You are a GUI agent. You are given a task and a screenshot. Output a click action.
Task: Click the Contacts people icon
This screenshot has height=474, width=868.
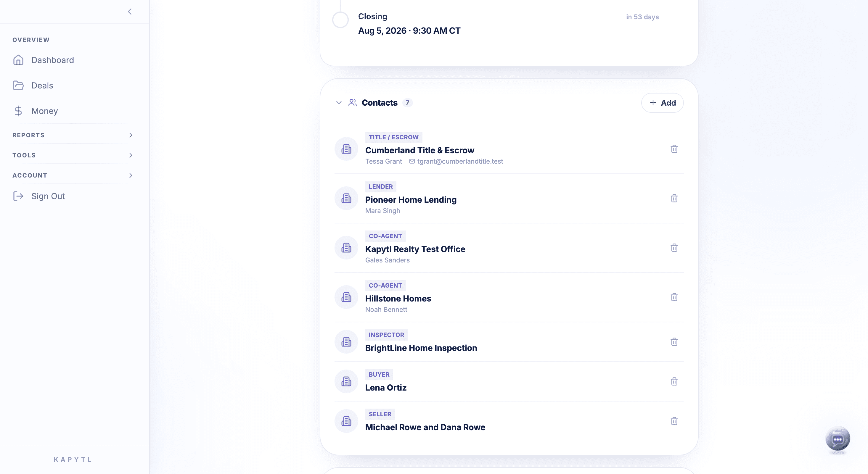coord(353,103)
